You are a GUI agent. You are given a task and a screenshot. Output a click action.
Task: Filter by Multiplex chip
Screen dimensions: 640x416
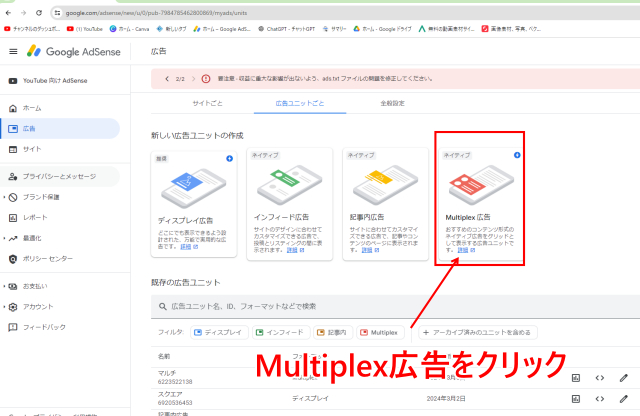380,333
